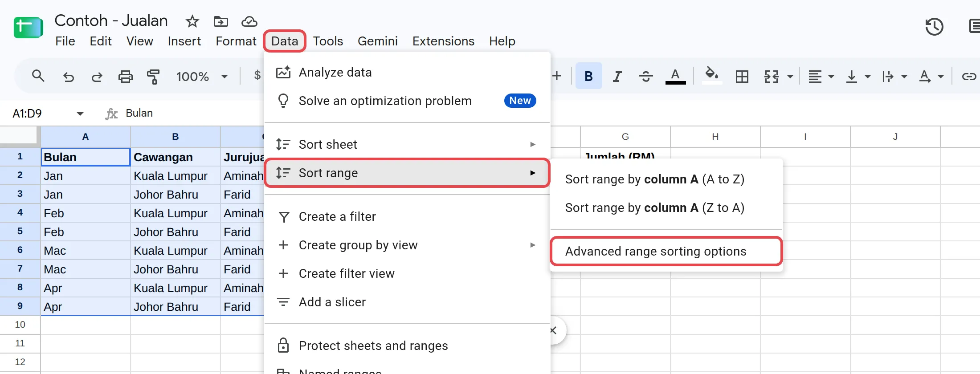
Task: Toggle strikethrough formatting
Action: pos(645,77)
